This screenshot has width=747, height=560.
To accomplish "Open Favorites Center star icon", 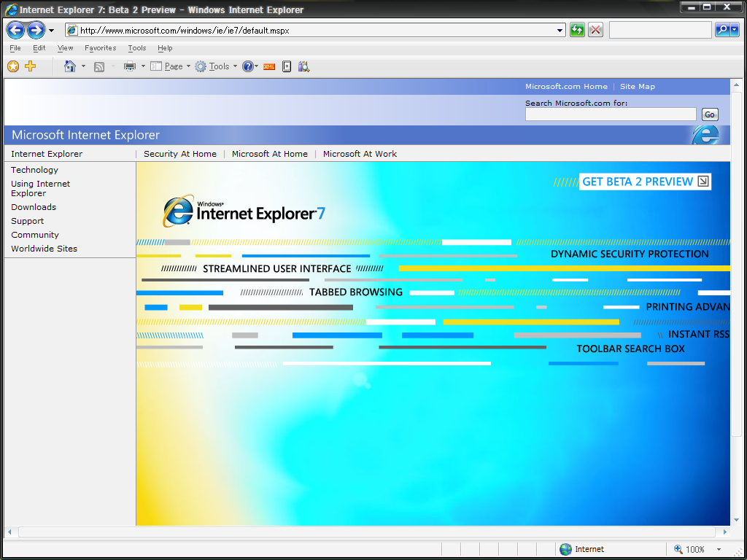I will click(x=13, y=66).
